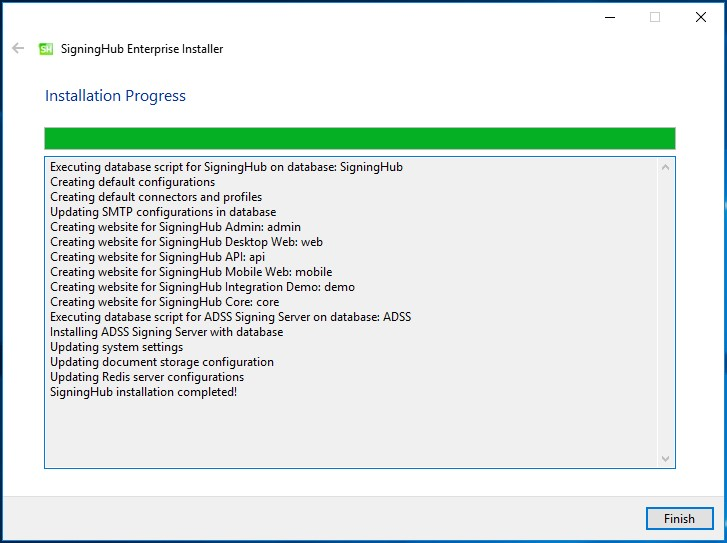
Task: Click the green installation progress bar
Action: click(360, 138)
